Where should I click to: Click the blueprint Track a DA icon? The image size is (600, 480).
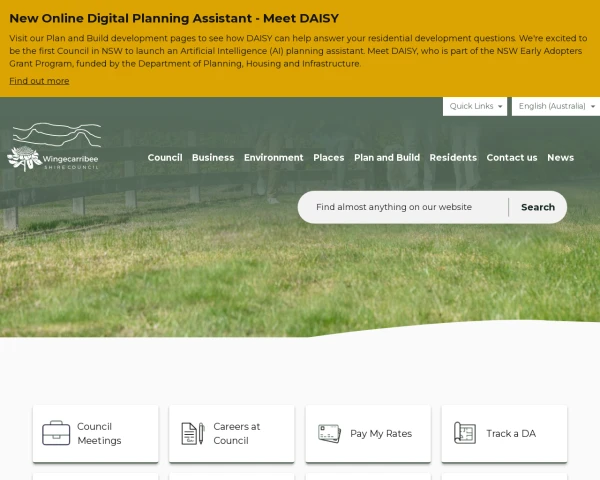point(465,433)
